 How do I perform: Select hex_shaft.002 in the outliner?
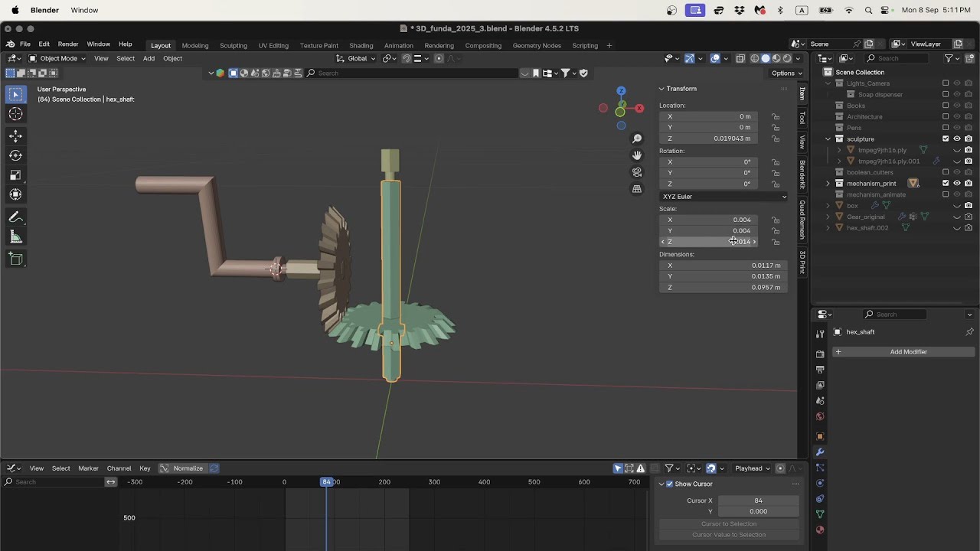[x=867, y=228]
